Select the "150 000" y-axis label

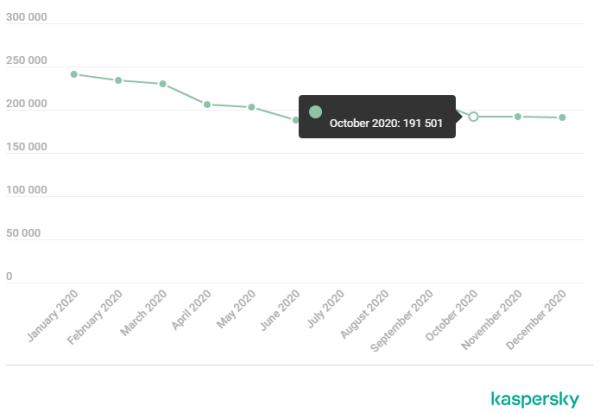(x=26, y=147)
